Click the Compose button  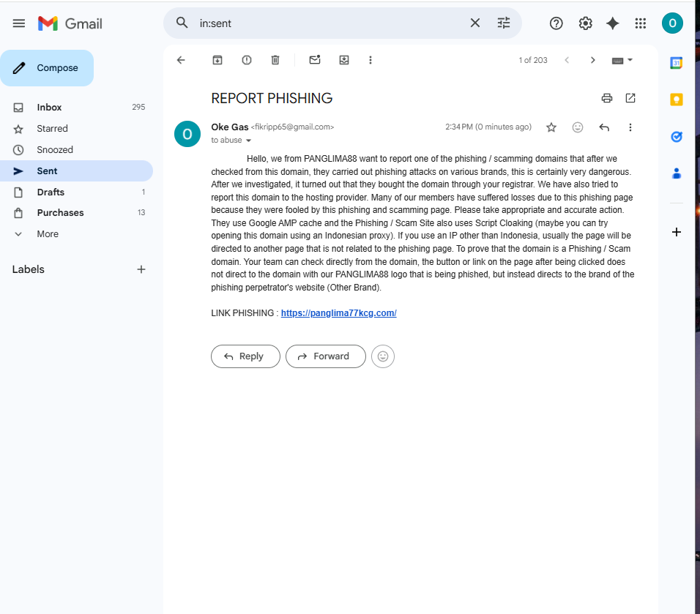[47, 68]
